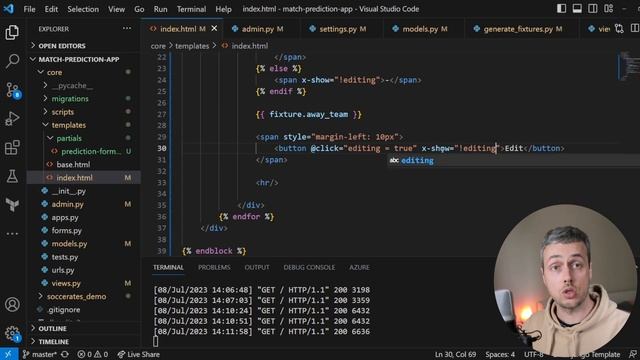Collapse the core folder
The image size is (640, 360).
tap(84, 72)
